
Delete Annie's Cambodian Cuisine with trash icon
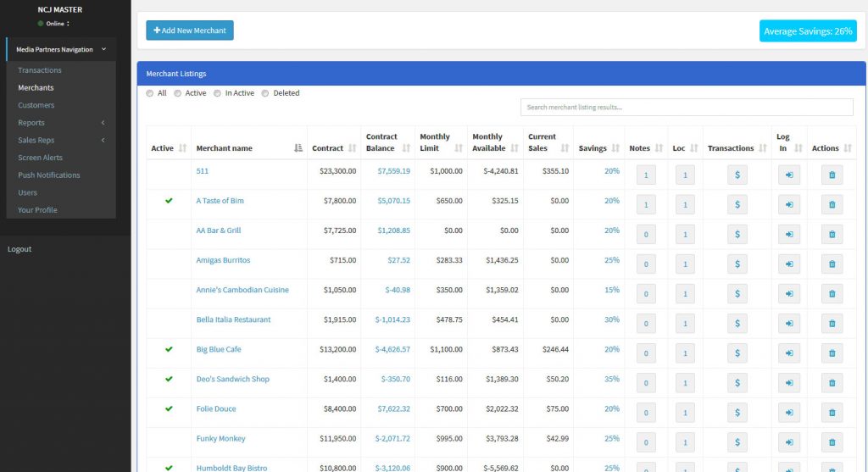pos(832,294)
